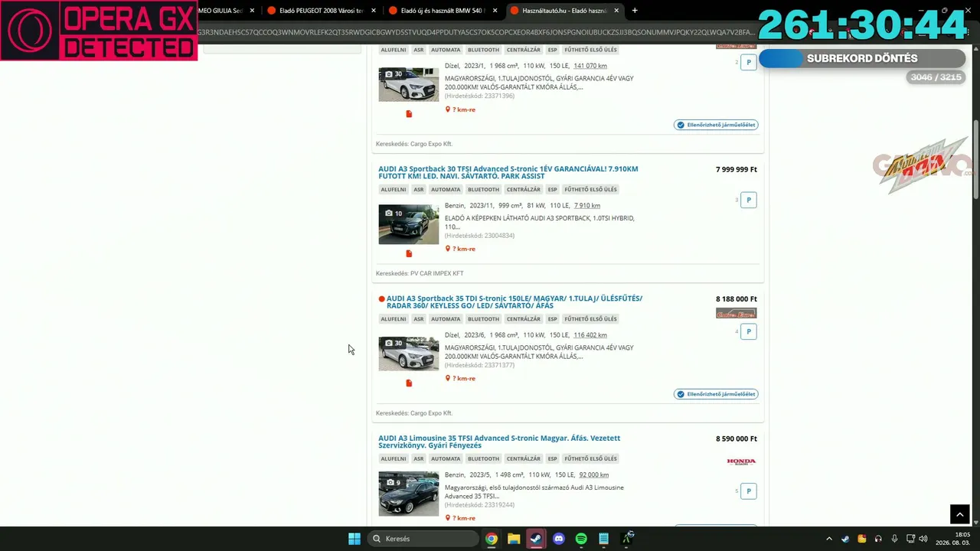Open Google Chrome from the taskbar
The width and height of the screenshot is (980, 551).
492,539
